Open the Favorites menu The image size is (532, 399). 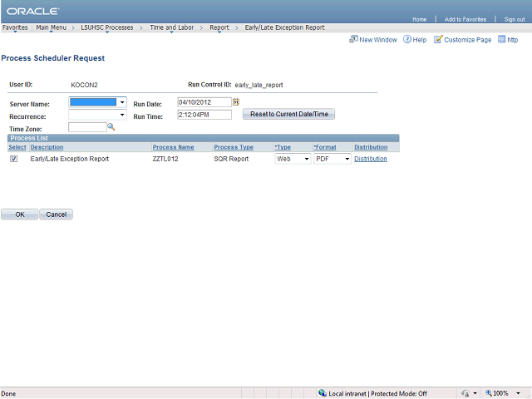[15, 27]
